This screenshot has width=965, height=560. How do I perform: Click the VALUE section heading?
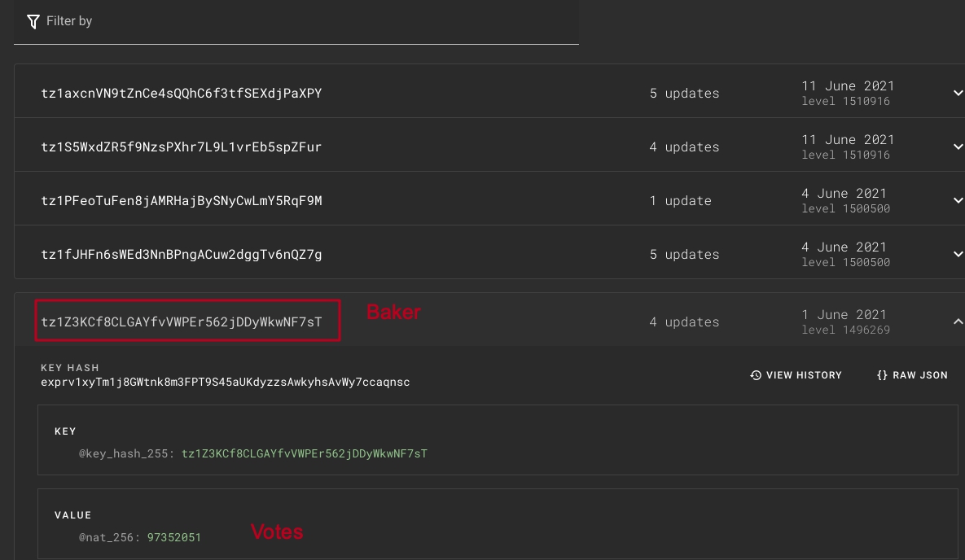[73, 515]
